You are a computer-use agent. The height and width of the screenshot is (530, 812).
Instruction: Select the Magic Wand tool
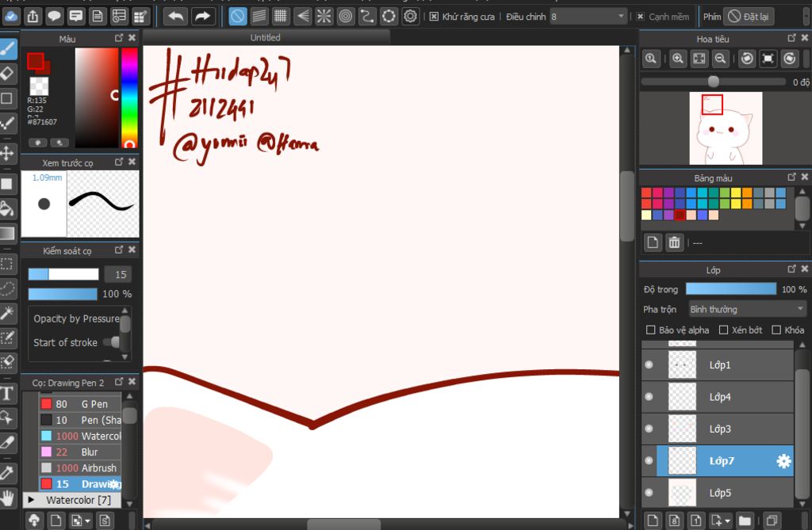tap(7, 314)
